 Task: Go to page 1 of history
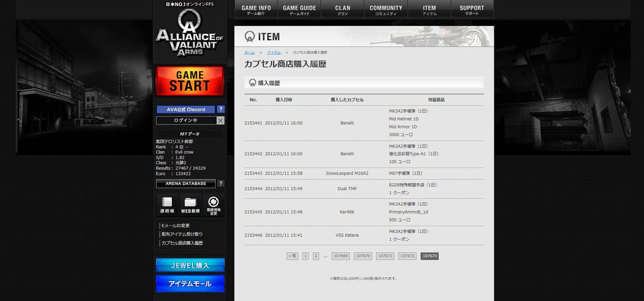pos(305,256)
